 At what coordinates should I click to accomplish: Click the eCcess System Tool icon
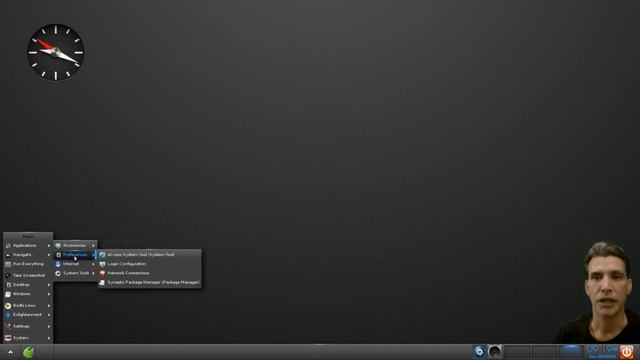coord(102,255)
